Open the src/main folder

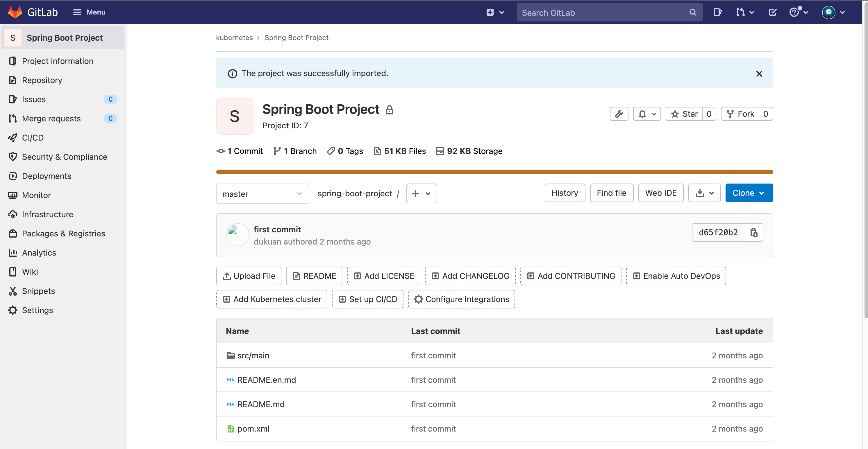click(x=253, y=355)
